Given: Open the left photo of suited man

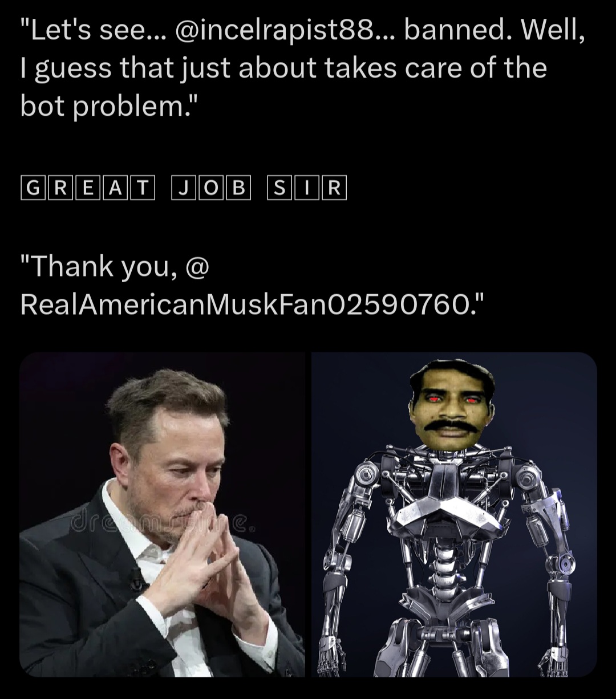Looking at the screenshot, I should click(163, 514).
